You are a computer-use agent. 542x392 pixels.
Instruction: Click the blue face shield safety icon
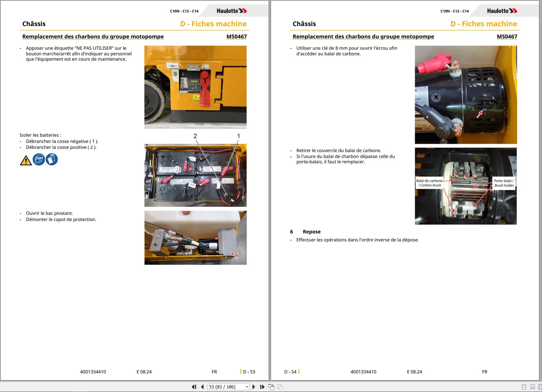(x=39, y=159)
